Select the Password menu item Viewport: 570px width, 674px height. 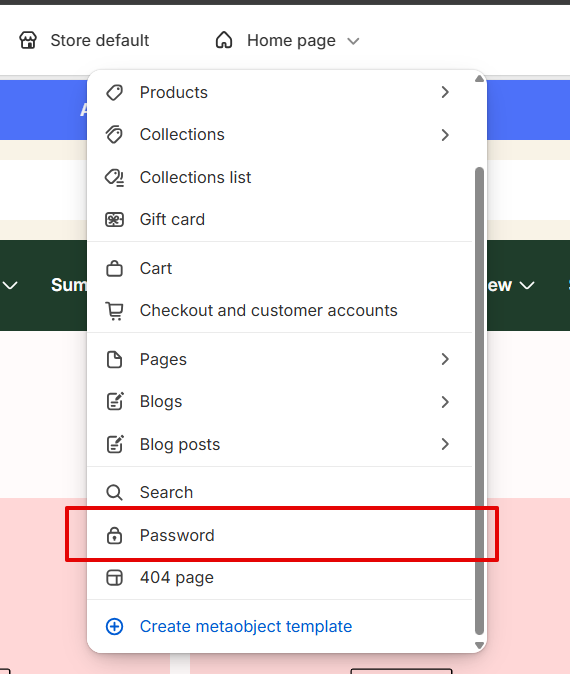coord(279,536)
